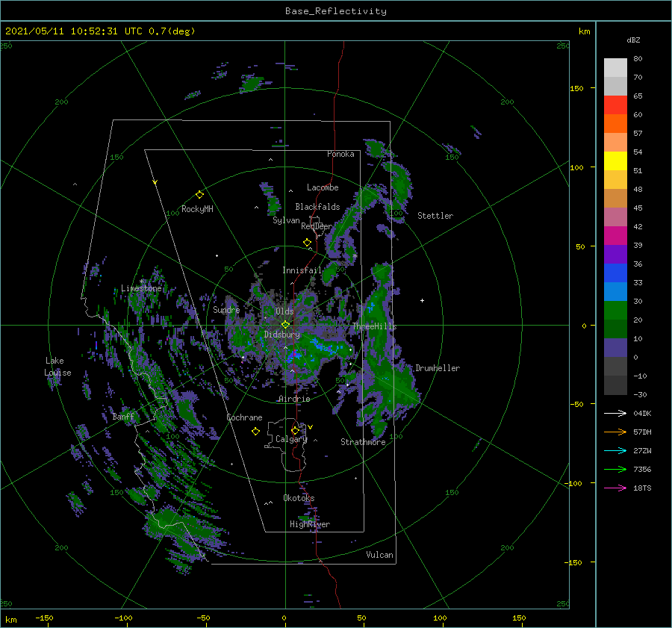Click the Drumheller city label
This screenshot has width=672, height=628.
click(438, 368)
